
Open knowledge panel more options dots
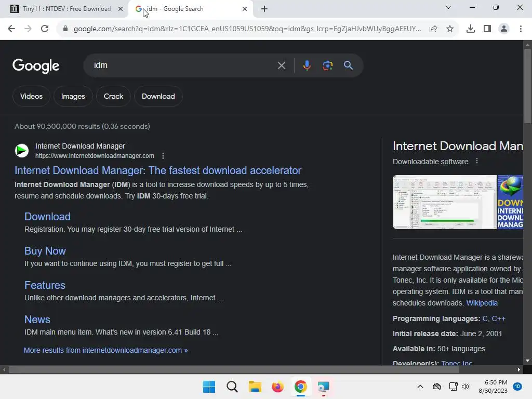click(477, 161)
